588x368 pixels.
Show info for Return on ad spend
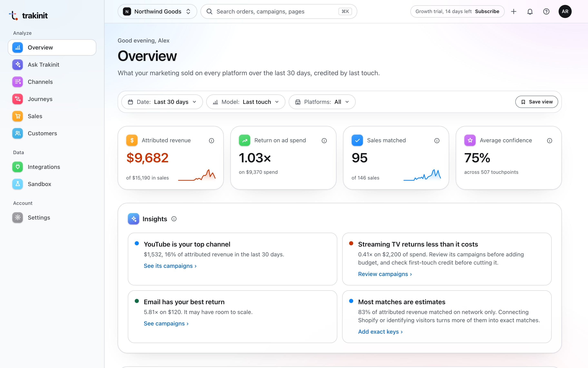pos(324,141)
